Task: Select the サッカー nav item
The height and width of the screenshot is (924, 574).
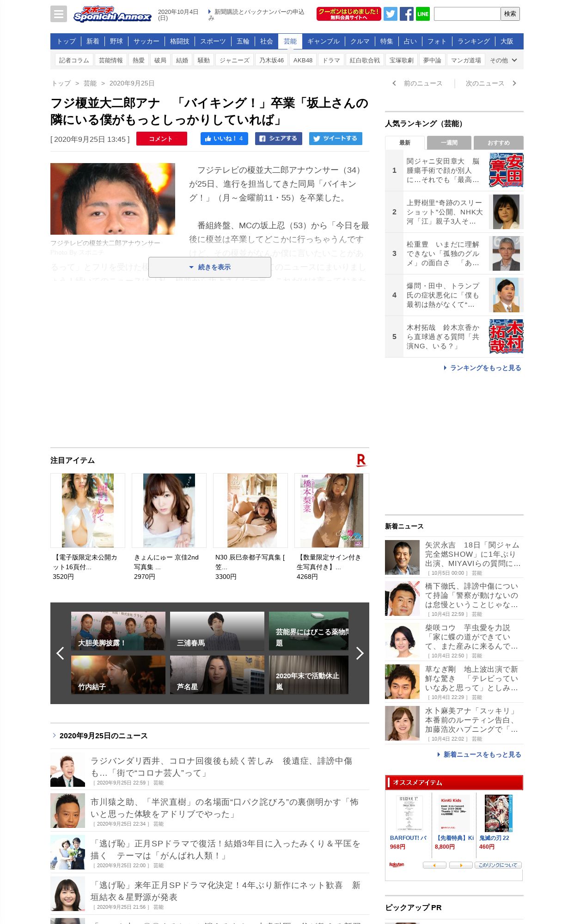Action: (x=147, y=41)
